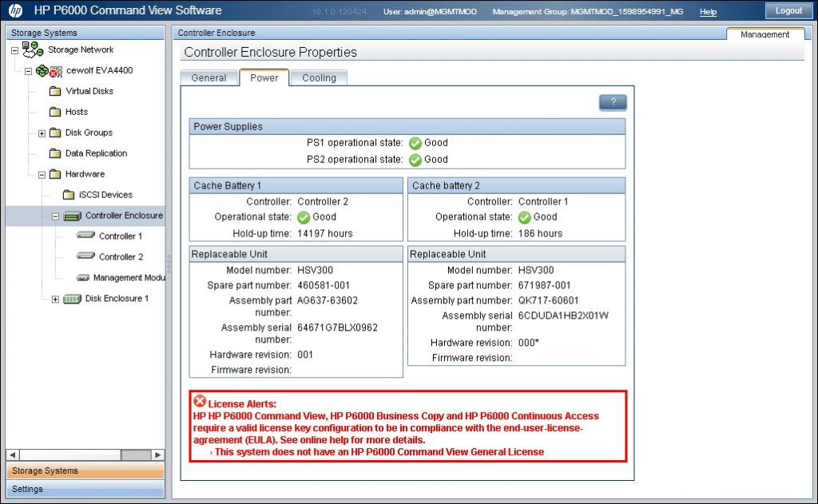Click spare part number 671987-001
This screenshot has height=504, width=818.
tap(544, 285)
